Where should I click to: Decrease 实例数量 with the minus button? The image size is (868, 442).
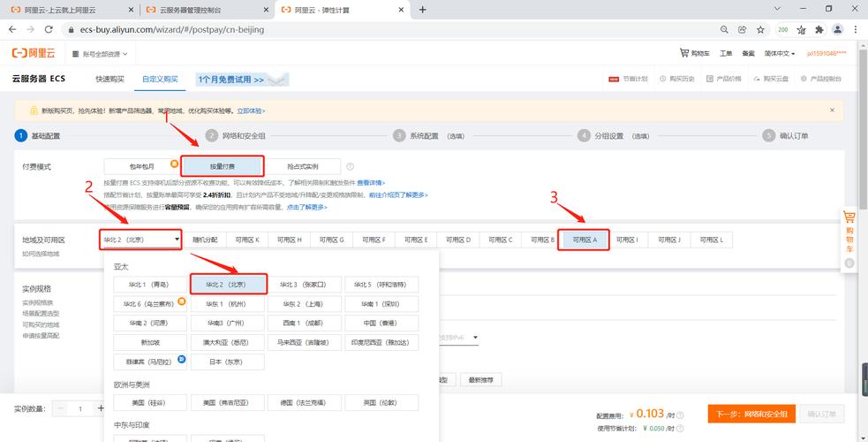tap(60, 408)
